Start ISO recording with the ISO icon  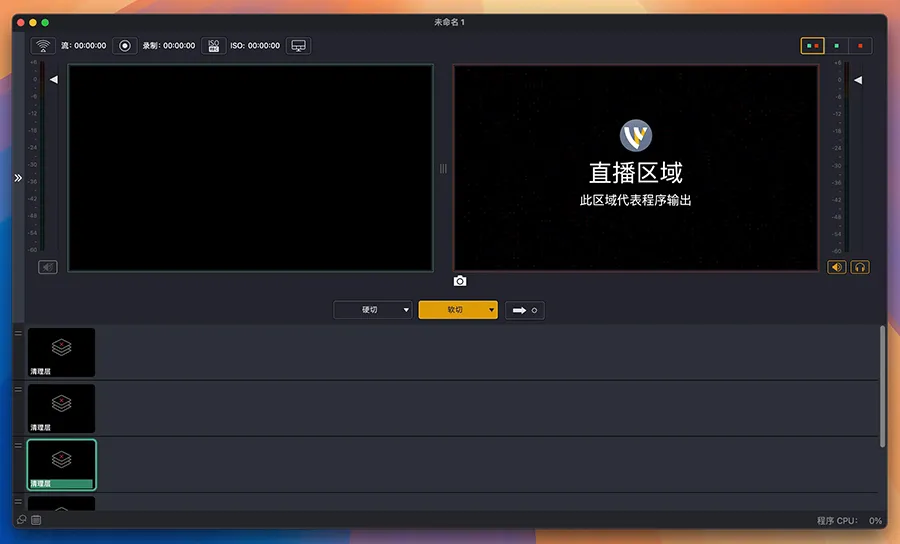213,46
